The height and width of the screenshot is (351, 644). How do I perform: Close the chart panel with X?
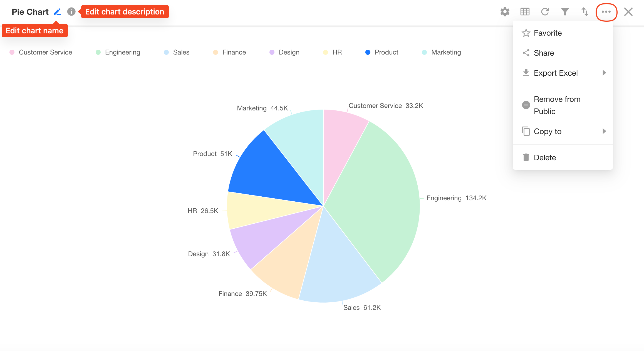point(628,12)
